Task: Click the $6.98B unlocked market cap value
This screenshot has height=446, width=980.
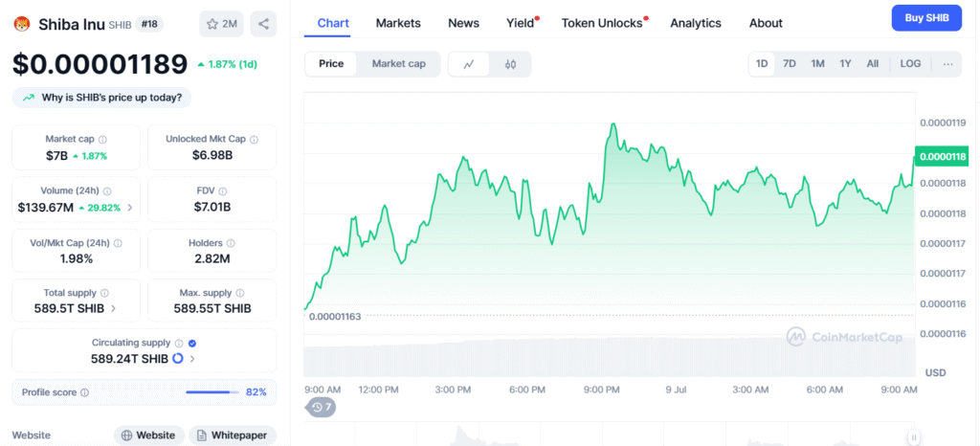Action: tap(212, 155)
